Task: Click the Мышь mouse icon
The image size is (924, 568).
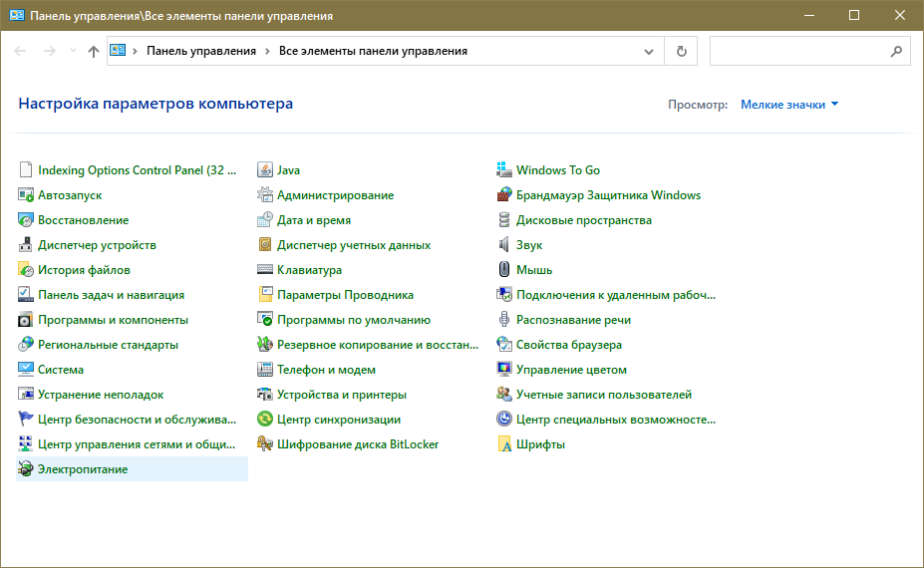Action: [x=504, y=270]
